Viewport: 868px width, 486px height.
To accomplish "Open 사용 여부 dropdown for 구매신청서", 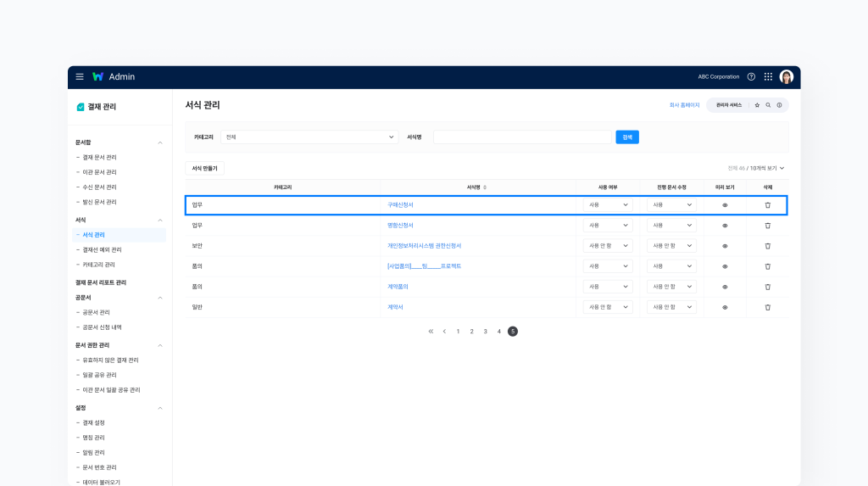I will click(x=608, y=204).
